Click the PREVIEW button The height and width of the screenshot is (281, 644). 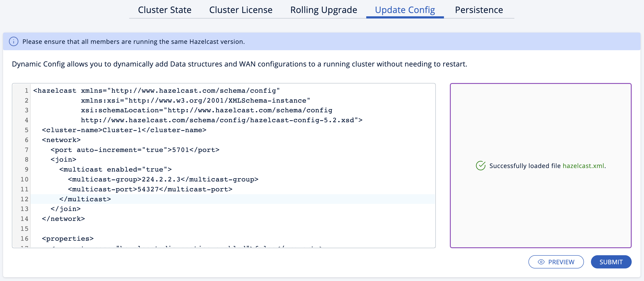click(x=556, y=262)
